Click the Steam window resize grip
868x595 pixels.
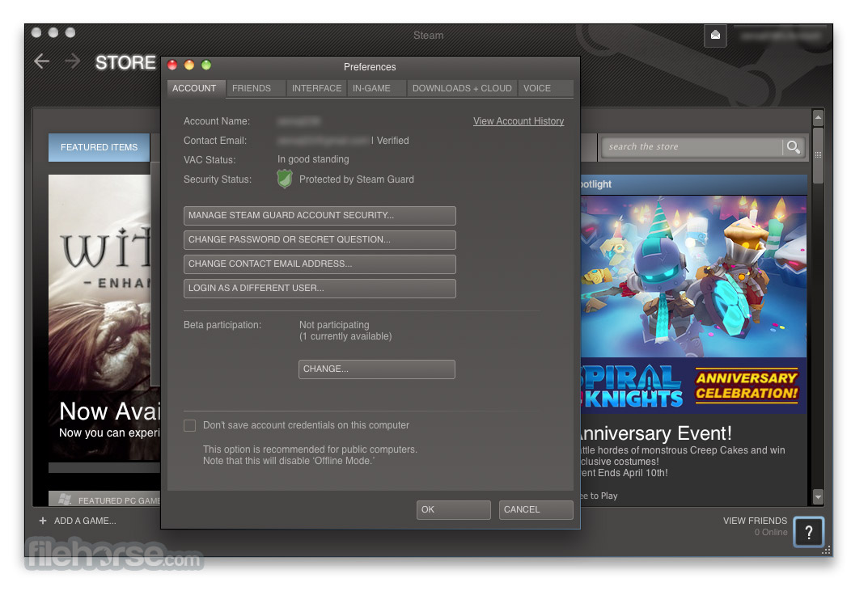(827, 551)
